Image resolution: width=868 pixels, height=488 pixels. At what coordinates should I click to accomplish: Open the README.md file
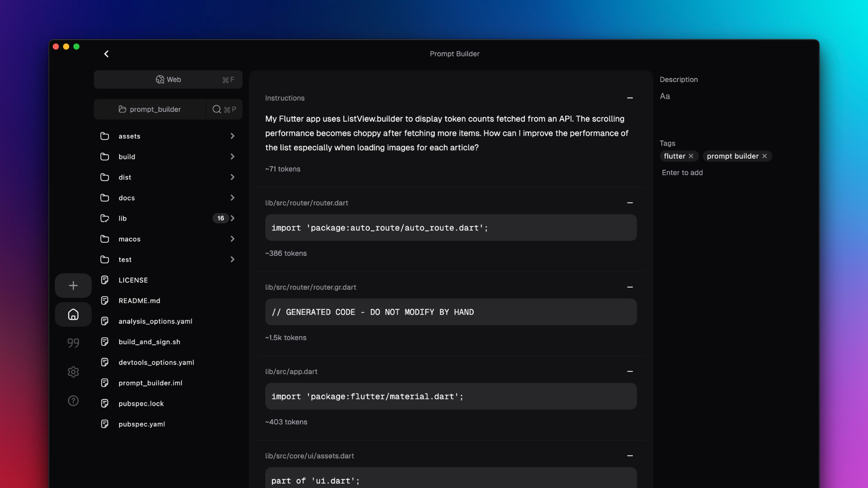139,300
